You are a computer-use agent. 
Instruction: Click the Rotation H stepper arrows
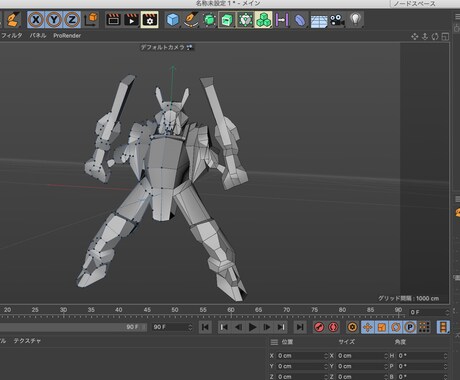[x=446, y=356]
